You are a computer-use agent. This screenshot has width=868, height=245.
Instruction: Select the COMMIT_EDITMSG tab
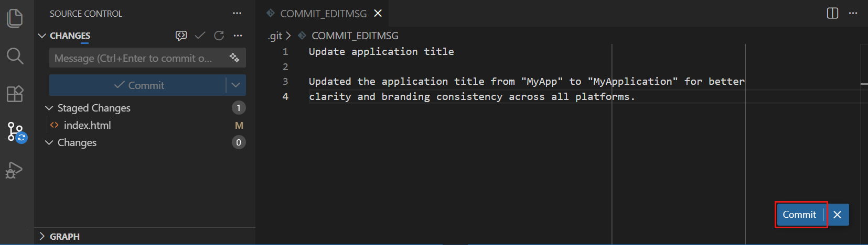pyautogui.click(x=323, y=14)
